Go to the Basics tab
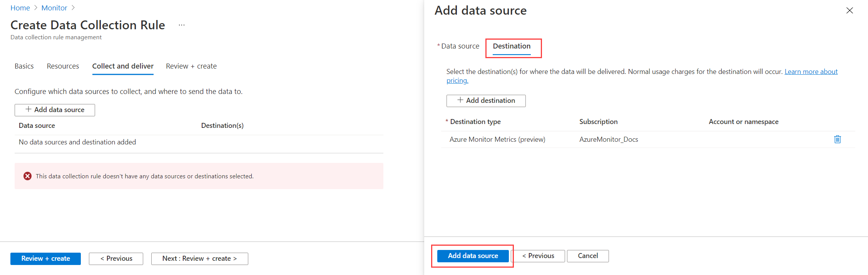Image resolution: width=868 pixels, height=275 pixels. 24,66
